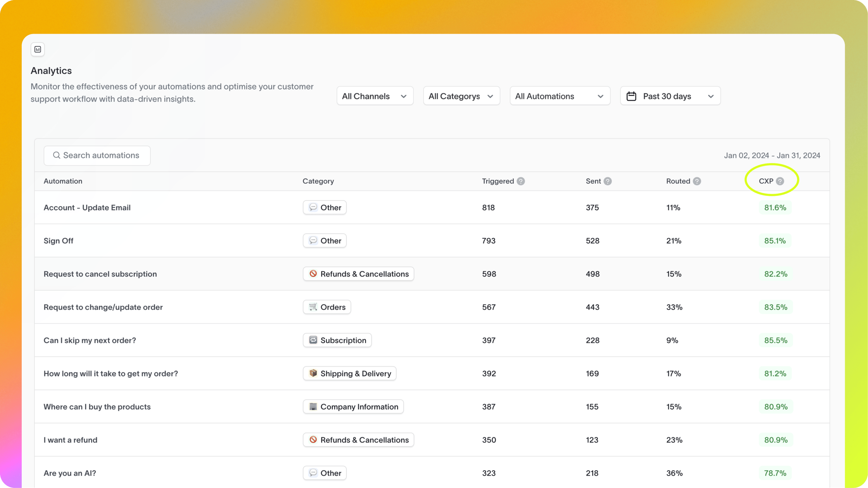Click the 82.2% CXP value
Image resolution: width=868 pixels, height=488 pixels.
tap(776, 274)
